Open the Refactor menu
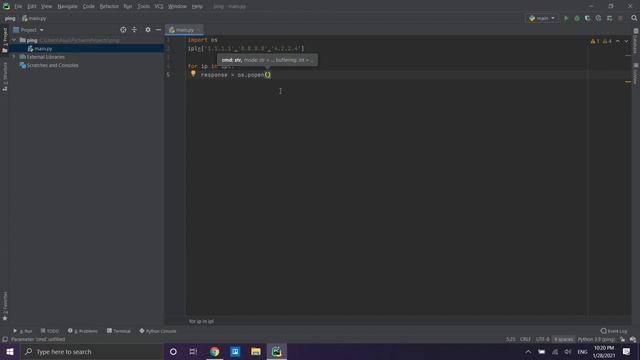 109,7
